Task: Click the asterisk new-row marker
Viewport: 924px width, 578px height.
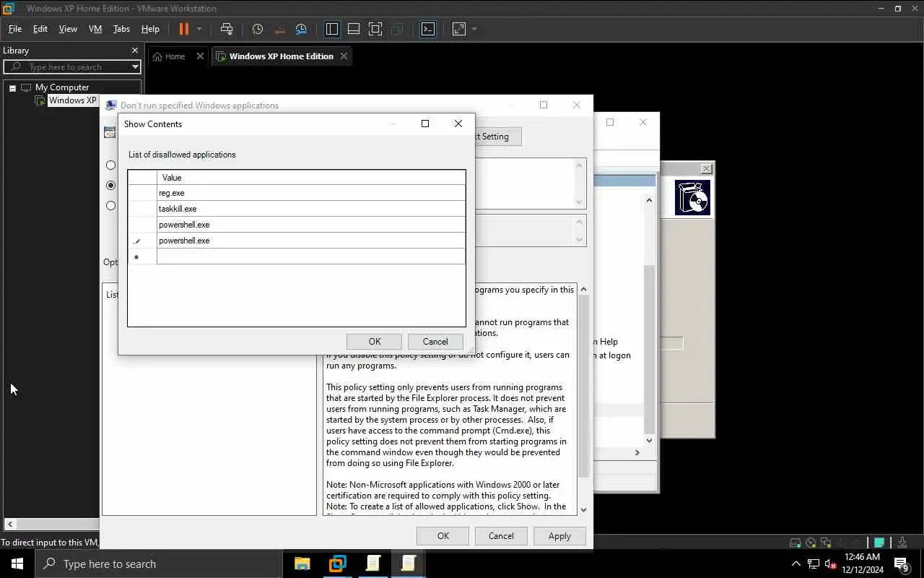Action: 136,257
